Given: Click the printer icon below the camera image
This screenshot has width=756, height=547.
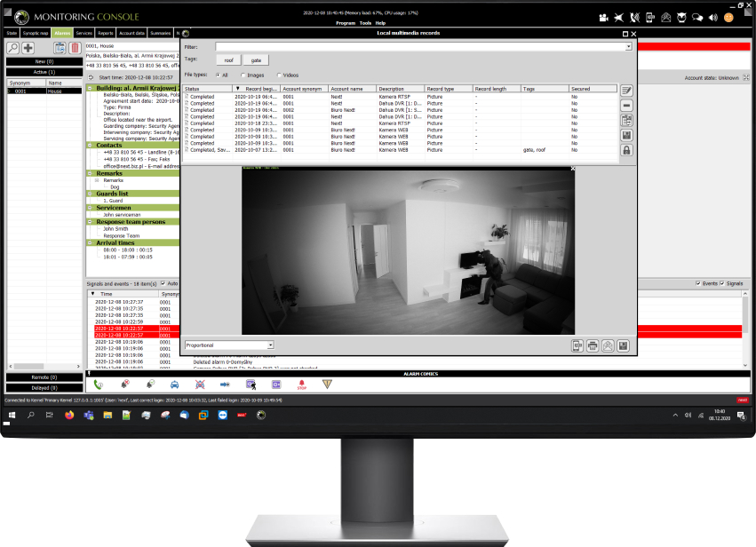Looking at the screenshot, I should pyautogui.click(x=593, y=345).
